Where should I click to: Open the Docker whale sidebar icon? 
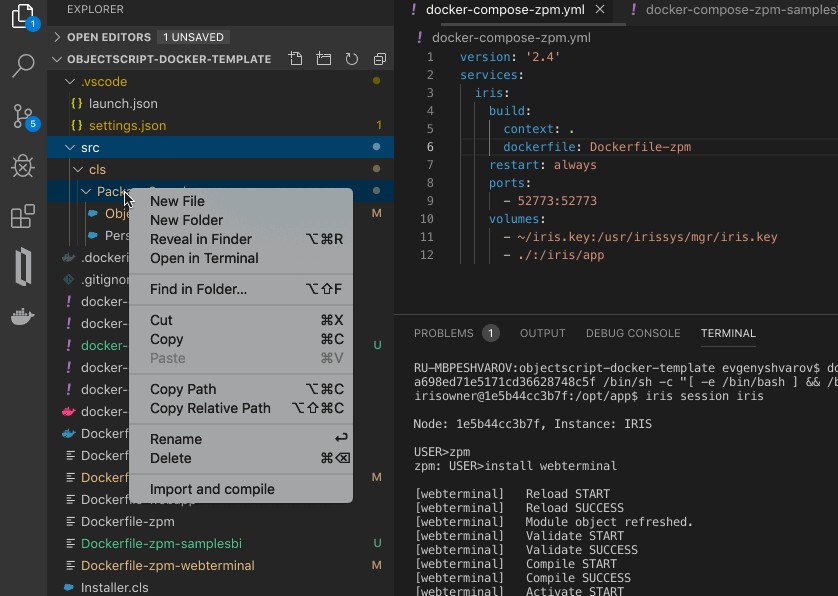22,318
